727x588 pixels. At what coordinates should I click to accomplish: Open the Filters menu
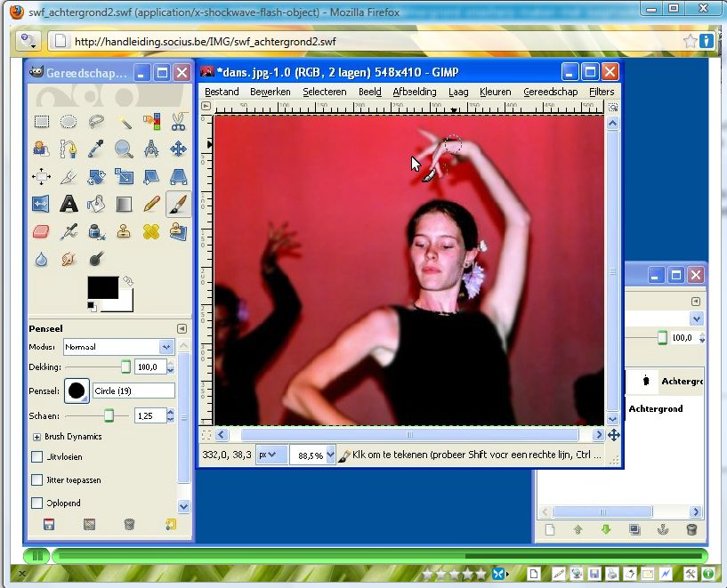[x=602, y=92]
